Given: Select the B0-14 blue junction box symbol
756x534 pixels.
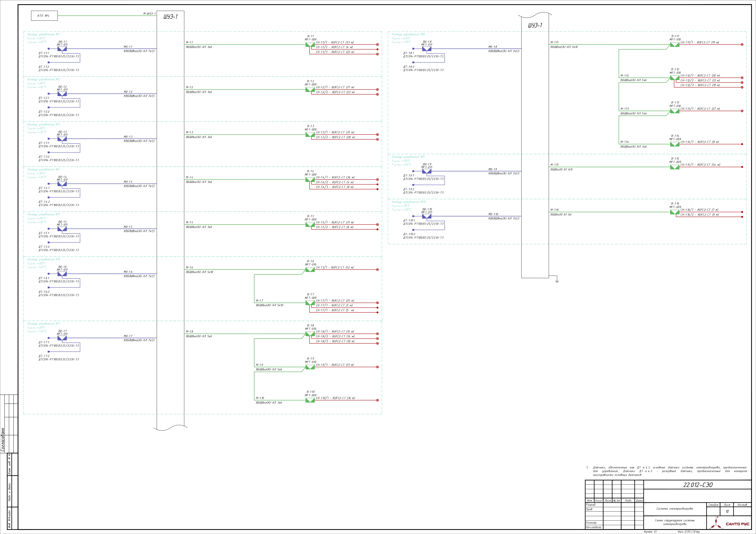Looking at the screenshot, I should pyautogui.click(x=62, y=184).
